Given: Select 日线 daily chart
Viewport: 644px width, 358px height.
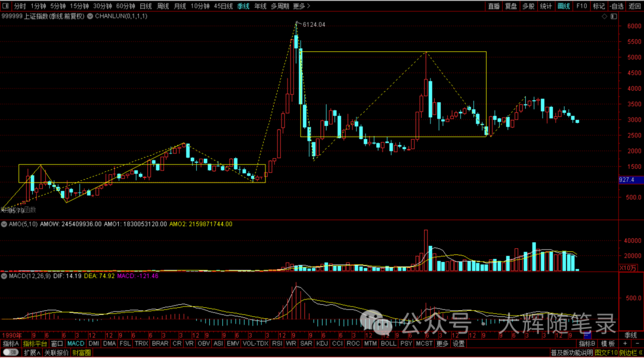Looking at the screenshot, I should pos(146,6).
